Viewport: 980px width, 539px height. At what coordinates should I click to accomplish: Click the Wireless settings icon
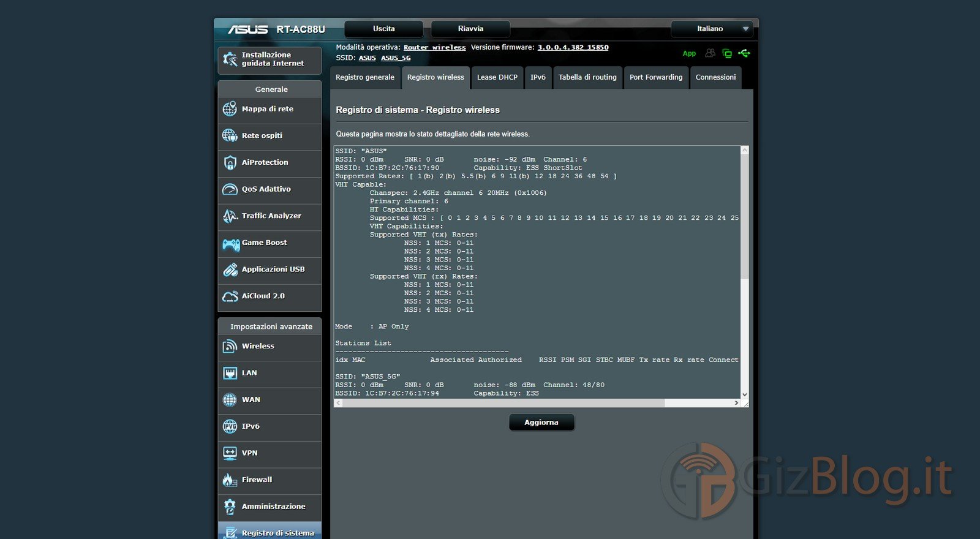point(230,346)
